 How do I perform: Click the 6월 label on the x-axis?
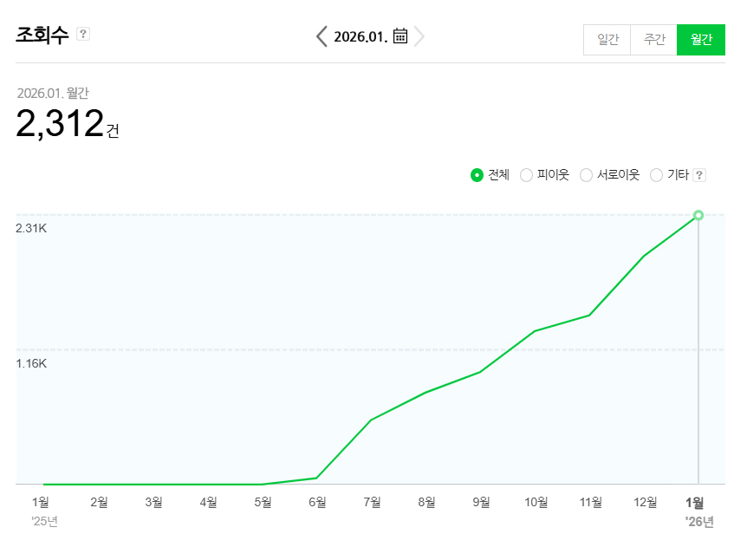pos(317,502)
